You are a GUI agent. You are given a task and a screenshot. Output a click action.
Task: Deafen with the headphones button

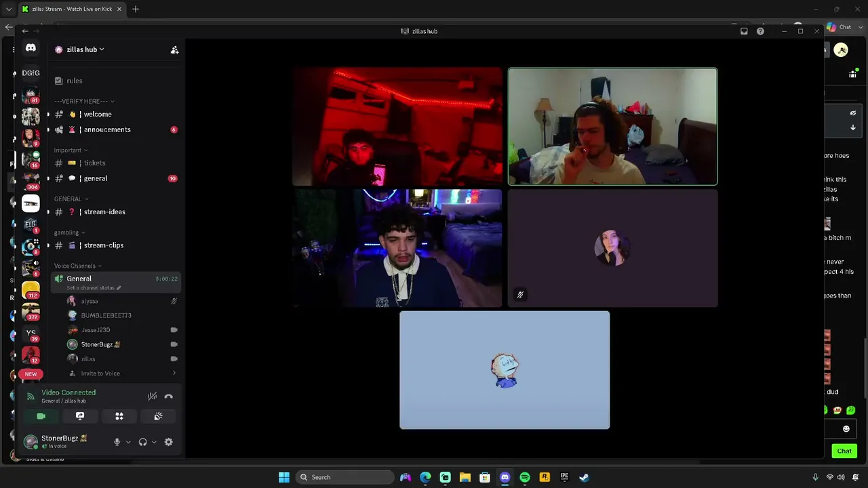click(x=142, y=442)
